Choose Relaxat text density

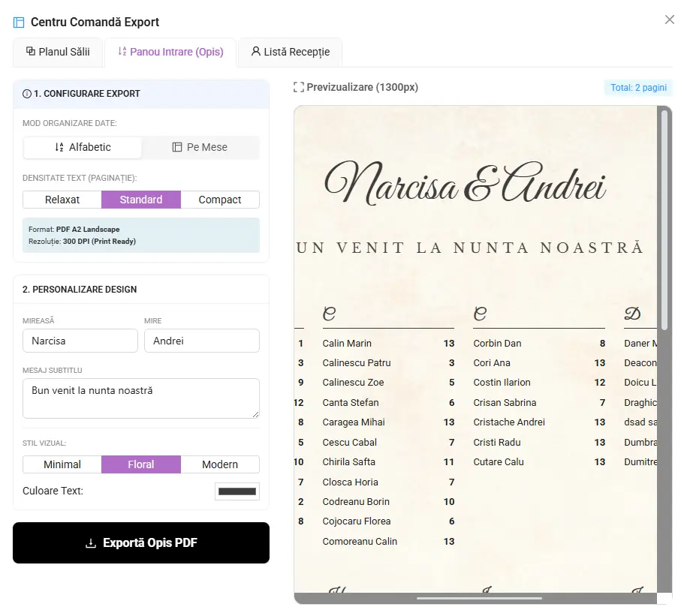(62, 200)
